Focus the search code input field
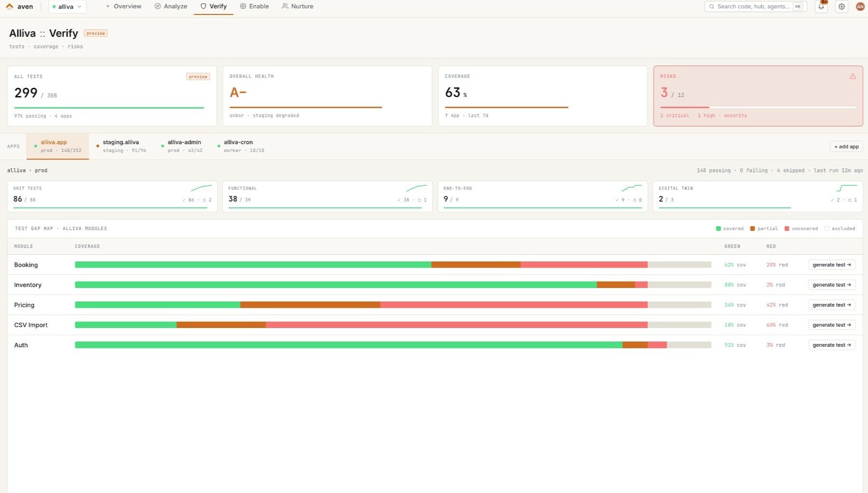Image resolution: width=868 pixels, height=493 pixels. tap(753, 7)
